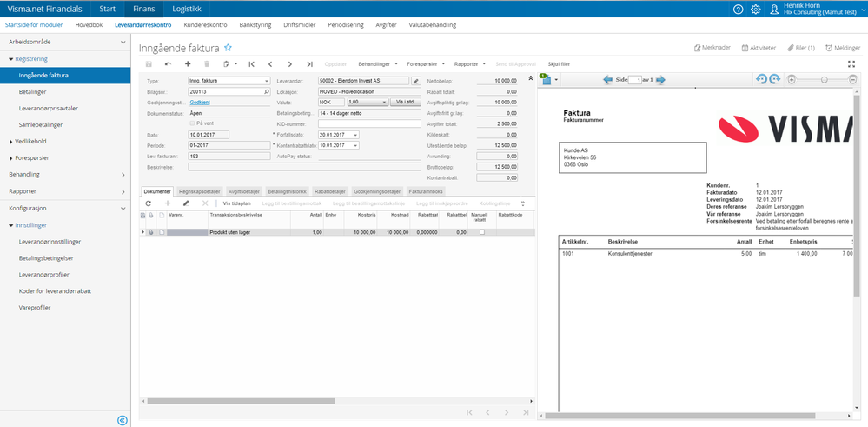Image resolution: width=868 pixels, height=427 pixels.
Task: Collapse the sidebar with the double-arrow button
Action: 123,420
